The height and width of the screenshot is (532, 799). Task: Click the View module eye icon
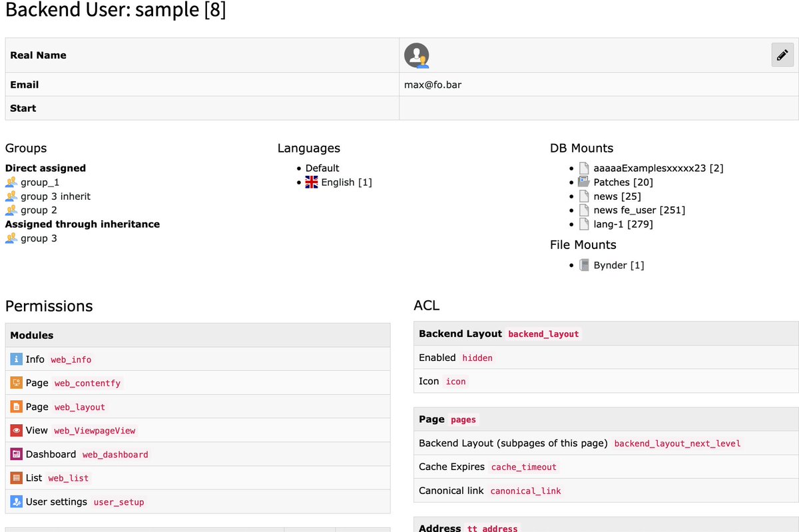pos(17,431)
